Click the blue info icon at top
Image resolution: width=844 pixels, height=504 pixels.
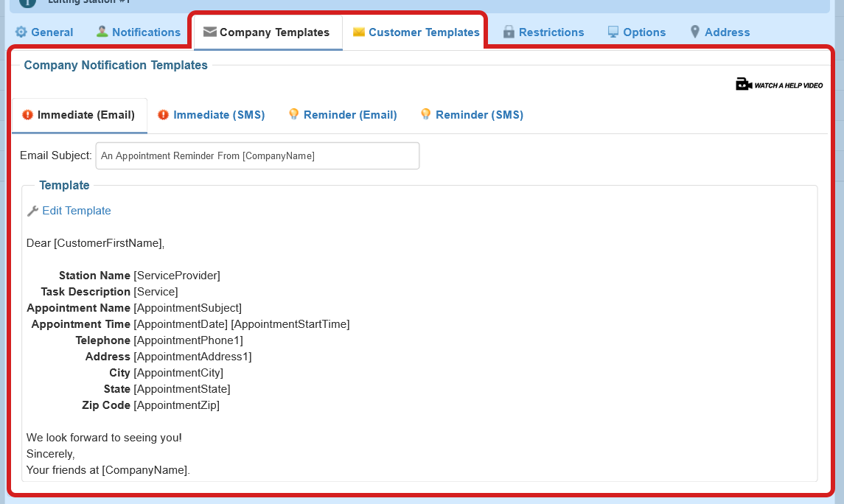click(x=27, y=2)
